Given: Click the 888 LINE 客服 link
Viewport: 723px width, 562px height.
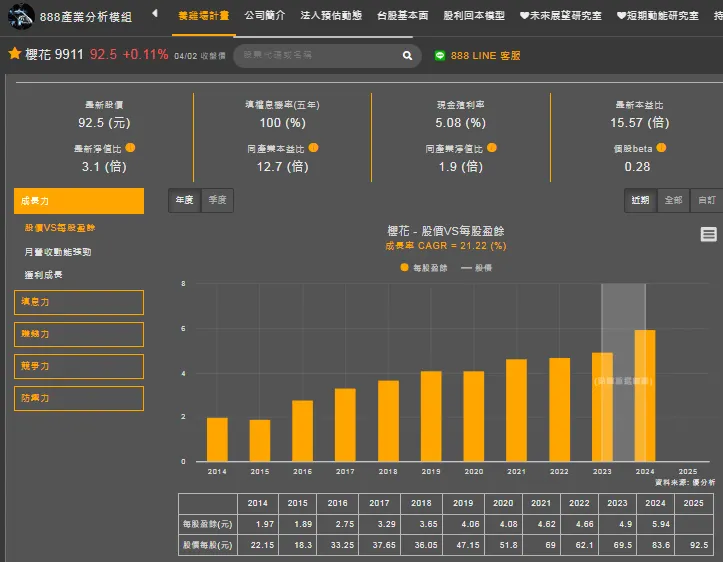Looking at the screenshot, I should tap(486, 56).
